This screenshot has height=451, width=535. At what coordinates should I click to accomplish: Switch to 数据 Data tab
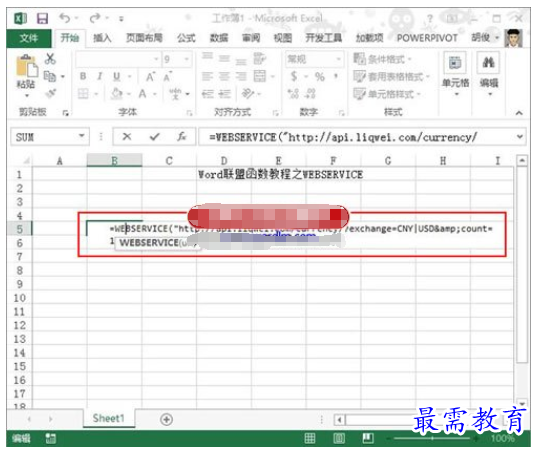point(219,38)
